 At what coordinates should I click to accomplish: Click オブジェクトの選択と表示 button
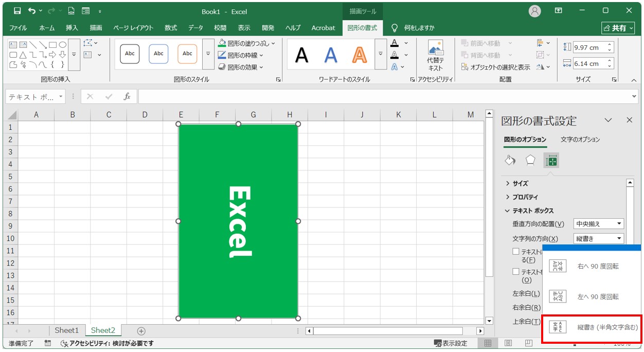(x=495, y=67)
